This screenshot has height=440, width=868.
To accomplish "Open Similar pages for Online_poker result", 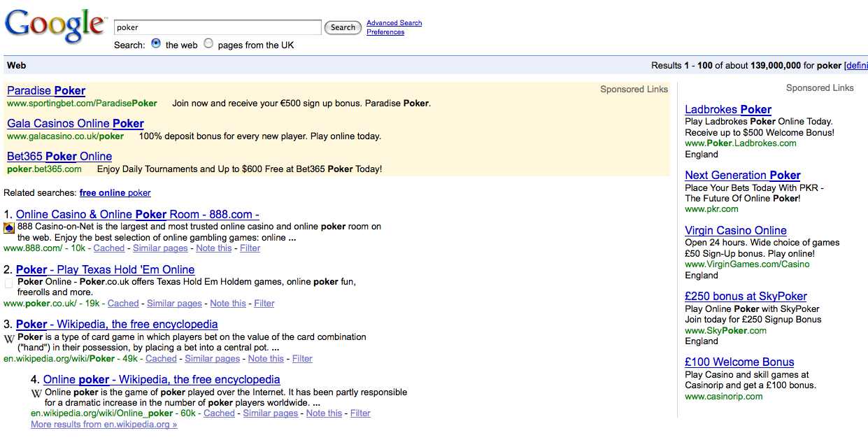I will [x=271, y=413].
